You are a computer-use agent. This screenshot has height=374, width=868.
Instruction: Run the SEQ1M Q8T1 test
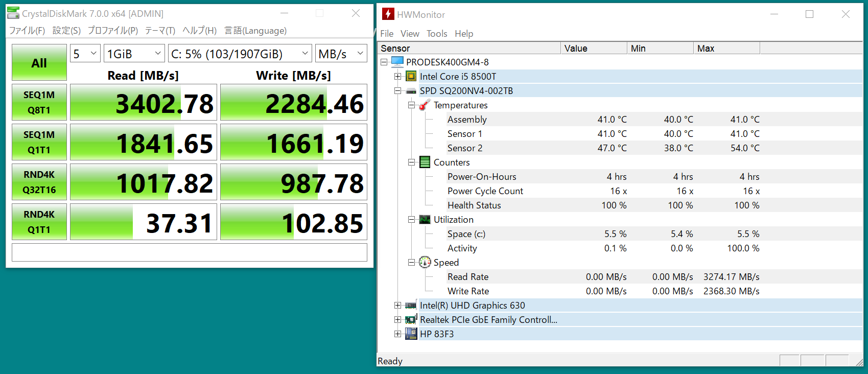(39, 102)
